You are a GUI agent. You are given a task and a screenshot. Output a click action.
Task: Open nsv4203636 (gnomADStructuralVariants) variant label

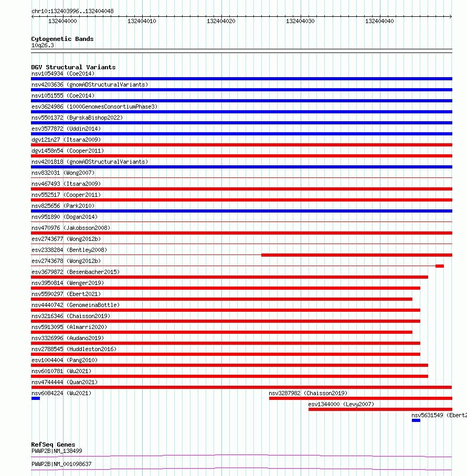tap(90, 84)
